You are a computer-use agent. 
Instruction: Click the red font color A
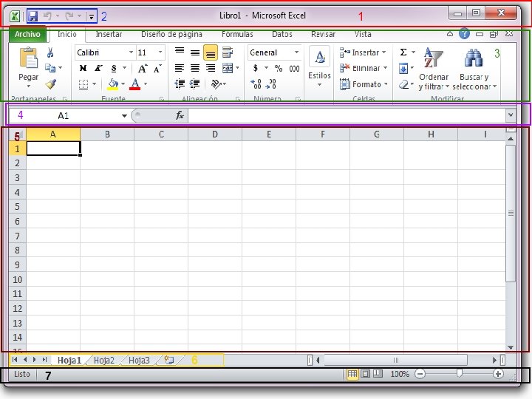pos(135,84)
